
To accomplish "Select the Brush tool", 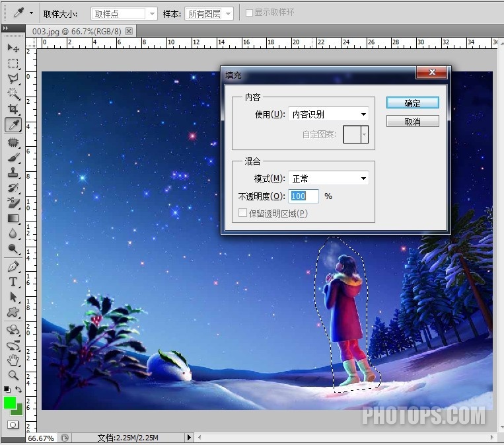I will (13, 157).
